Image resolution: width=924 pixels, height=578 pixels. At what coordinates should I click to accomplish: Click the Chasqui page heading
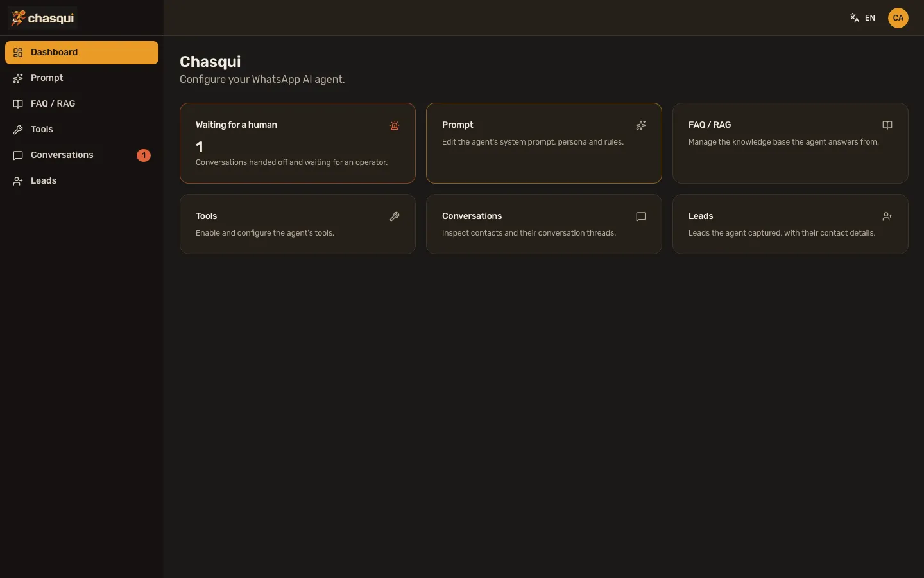[x=210, y=62]
